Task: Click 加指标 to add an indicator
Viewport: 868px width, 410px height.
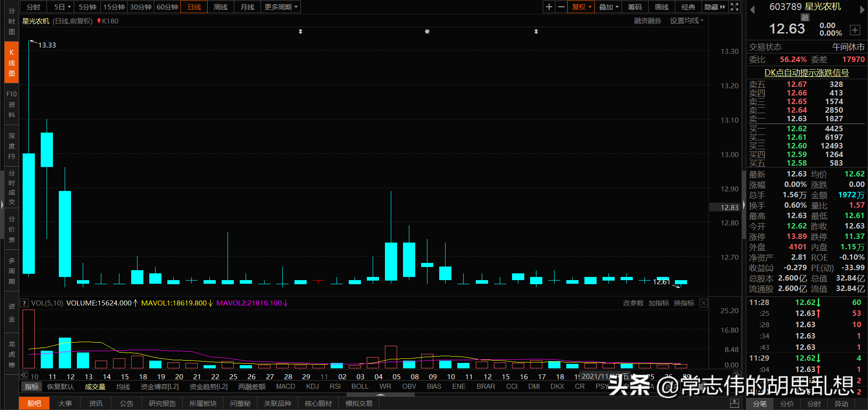Action: click(658, 303)
